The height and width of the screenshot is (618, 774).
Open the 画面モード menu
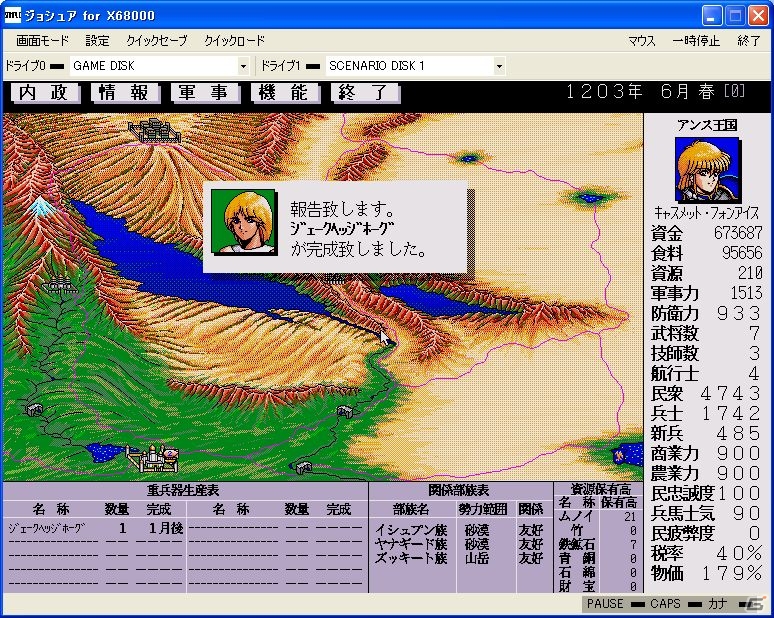pos(42,40)
